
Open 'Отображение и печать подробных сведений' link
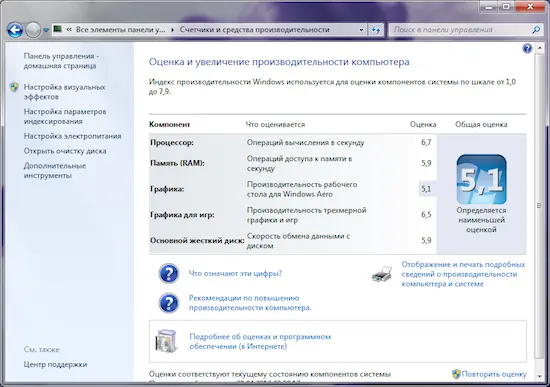[463, 274]
